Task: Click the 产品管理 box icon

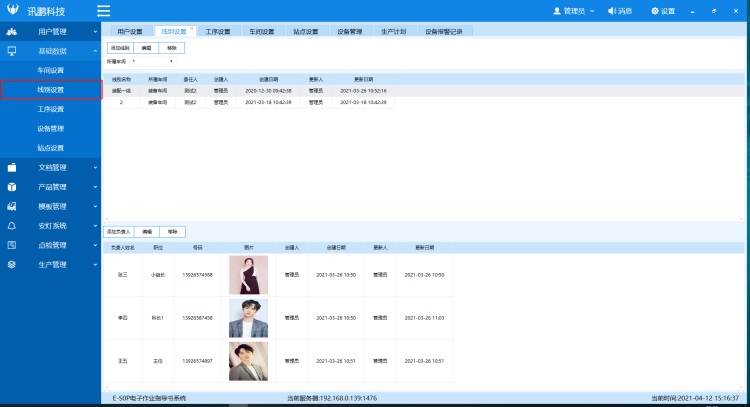Action: 12,187
